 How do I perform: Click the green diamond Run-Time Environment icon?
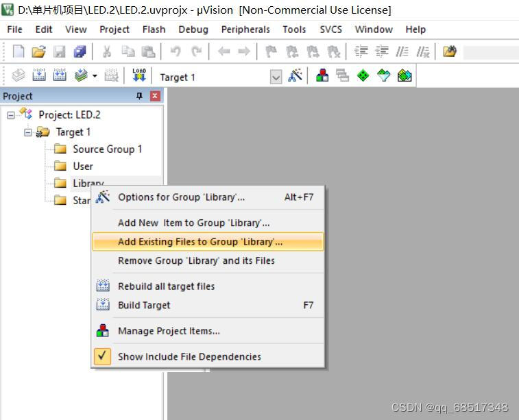(x=363, y=75)
